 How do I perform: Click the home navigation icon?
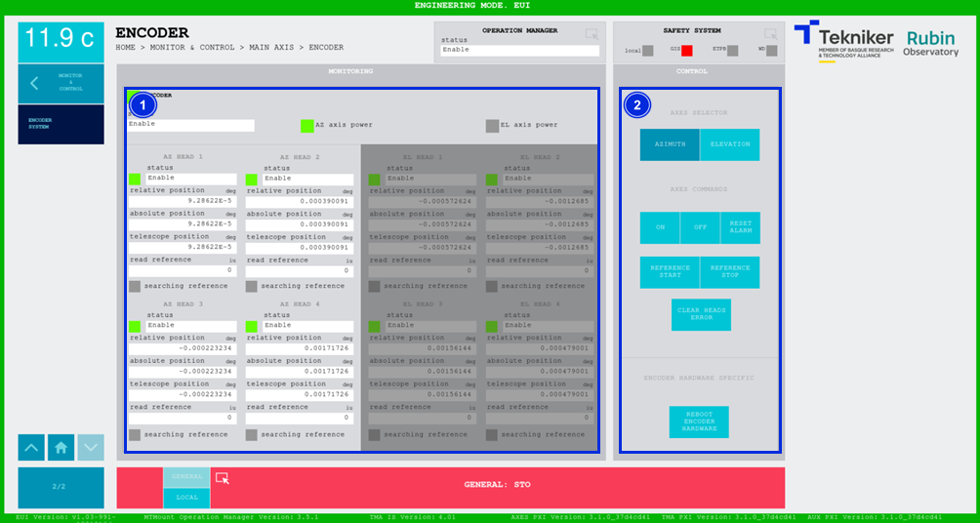point(61,448)
